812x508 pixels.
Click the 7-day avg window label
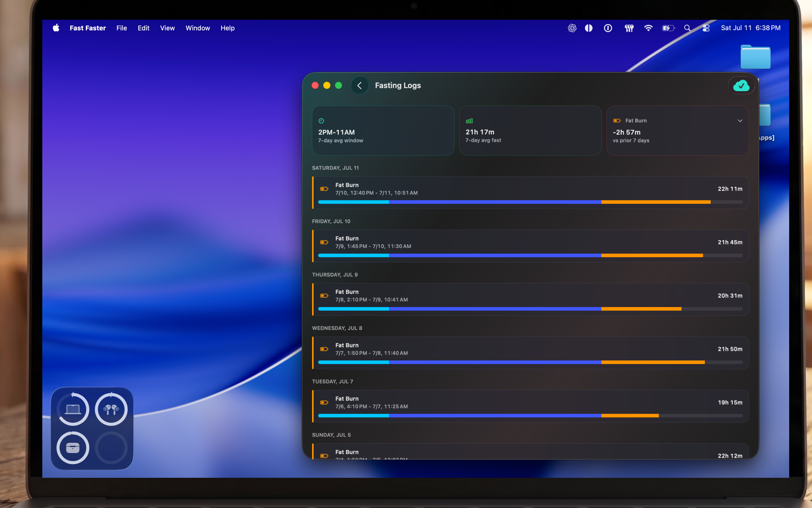pyautogui.click(x=341, y=141)
